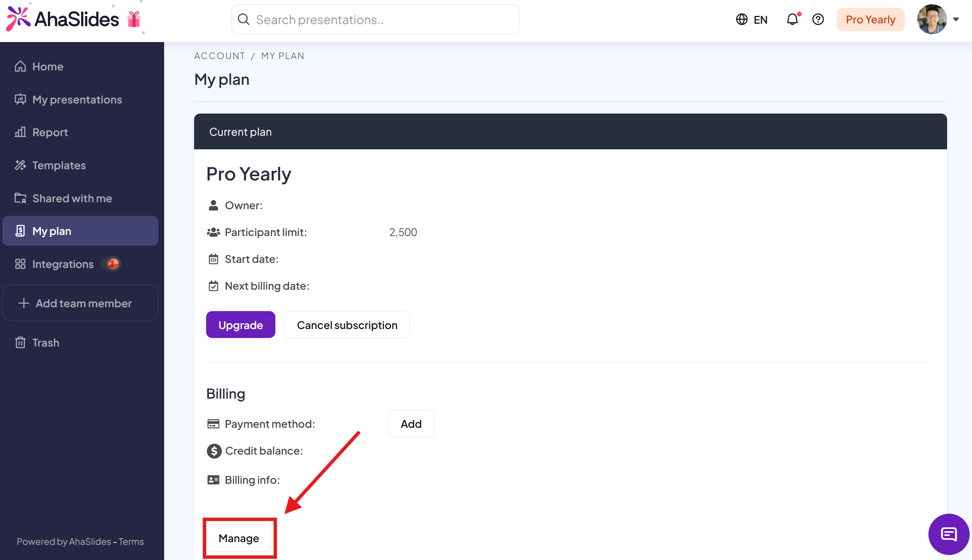972x560 pixels.
Task: Click the AhaSlides logo
Action: [63, 19]
